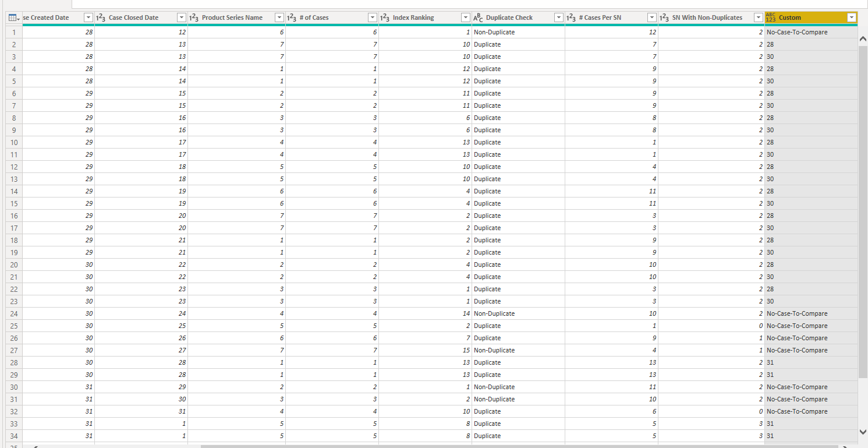Select the type icon of # Cases Per SN
868x448 pixels.
[572, 17]
